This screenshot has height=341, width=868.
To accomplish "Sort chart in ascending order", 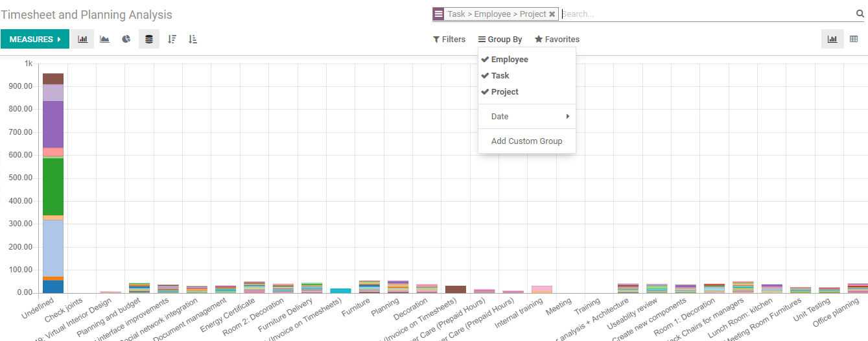I will tap(193, 40).
